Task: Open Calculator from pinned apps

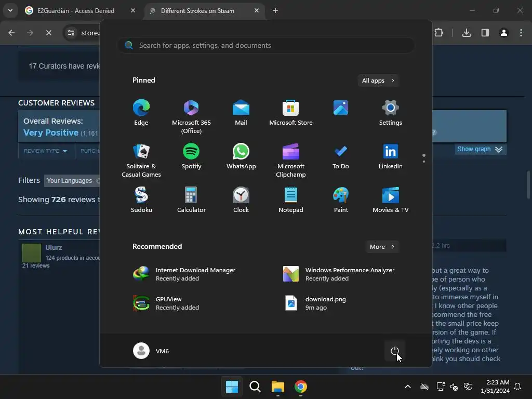Action: coord(191,200)
